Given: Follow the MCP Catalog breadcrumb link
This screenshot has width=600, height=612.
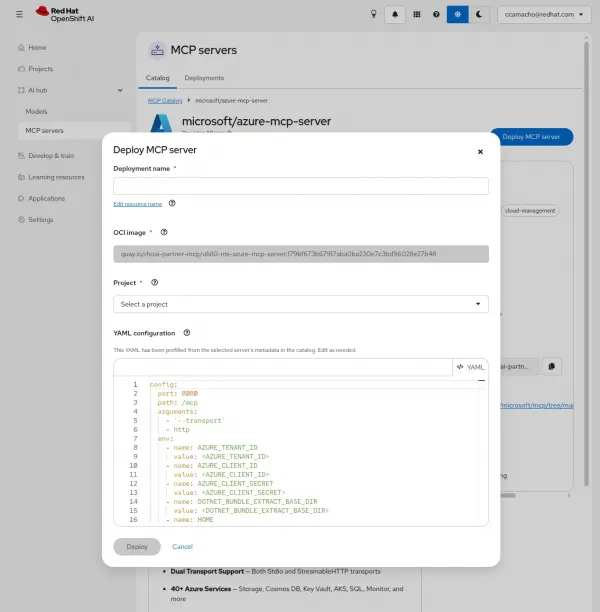Looking at the screenshot, I should 165,101.
